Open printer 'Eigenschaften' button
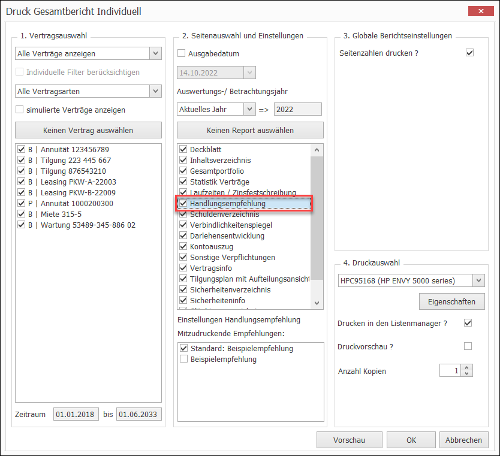Screen dimensions: 500x456 click(x=452, y=302)
